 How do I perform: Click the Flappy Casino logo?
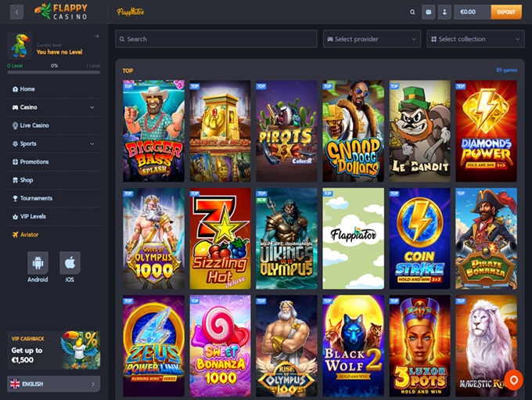62,12
